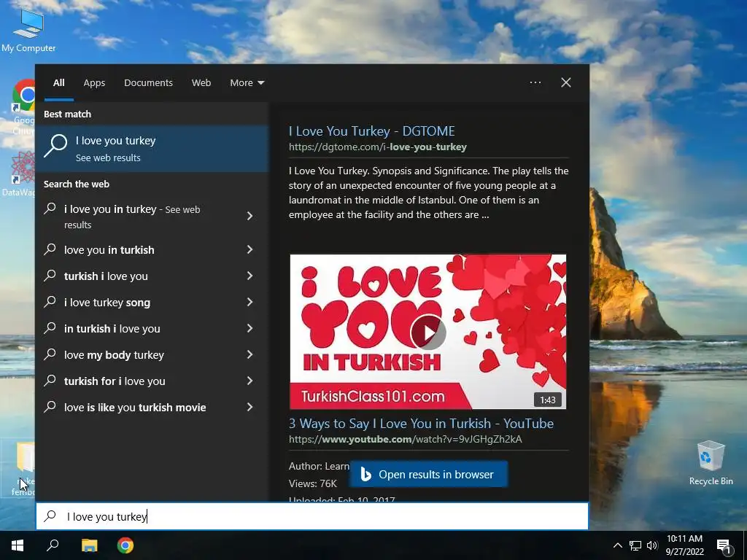Open the three-dots options in search panel
Screen dimensions: 747x560
[535, 82]
